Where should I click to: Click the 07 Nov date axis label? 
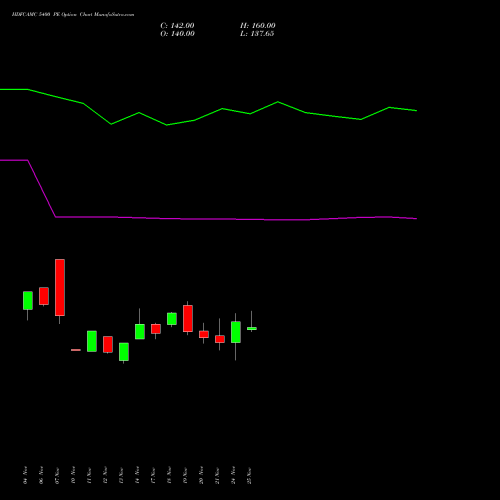click(58, 475)
